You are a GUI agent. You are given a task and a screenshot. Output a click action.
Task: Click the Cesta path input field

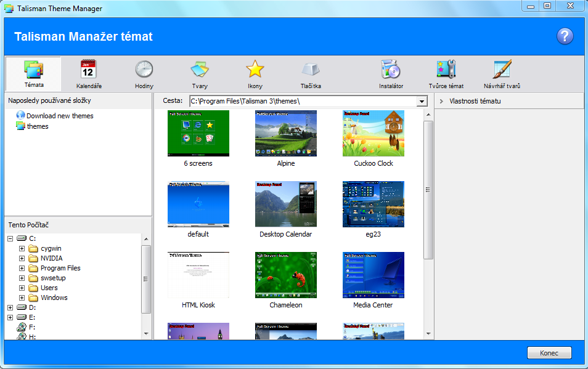pyautogui.click(x=303, y=101)
